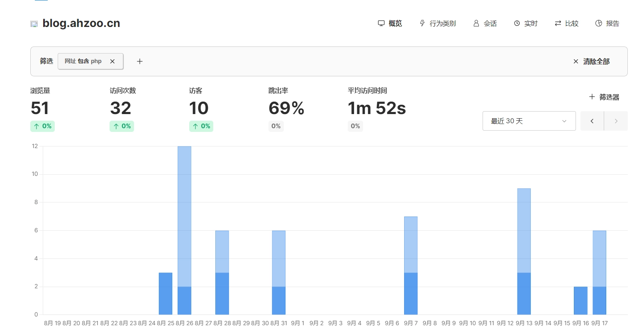Image resolution: width=644 pixels, height=331 pixels.
Task: Click the 浏览量 metric value 51
Action: (40, 108)
